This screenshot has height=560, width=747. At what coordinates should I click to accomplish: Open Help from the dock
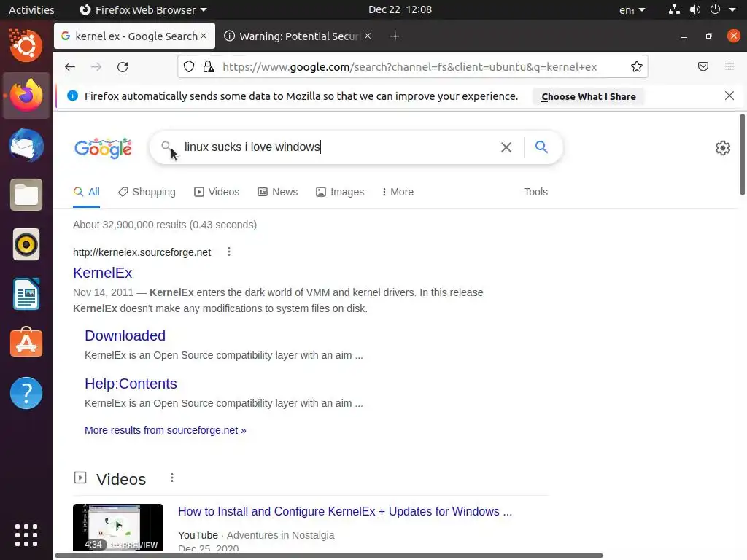26,393
